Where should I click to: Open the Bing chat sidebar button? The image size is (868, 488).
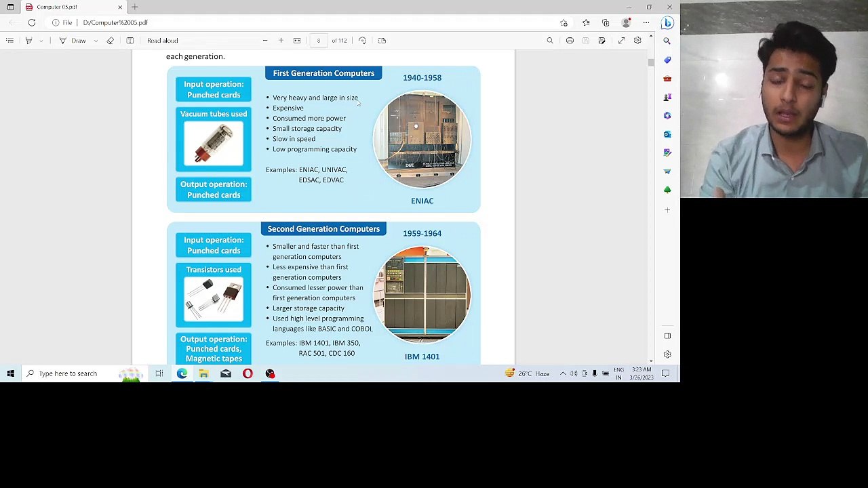(667, 23)
